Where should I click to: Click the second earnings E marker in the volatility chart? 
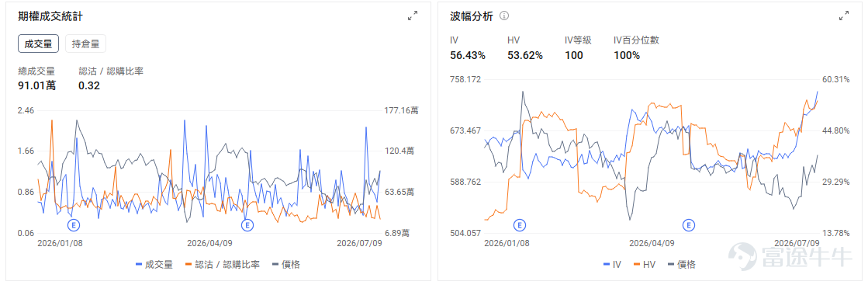pos(689,224)
